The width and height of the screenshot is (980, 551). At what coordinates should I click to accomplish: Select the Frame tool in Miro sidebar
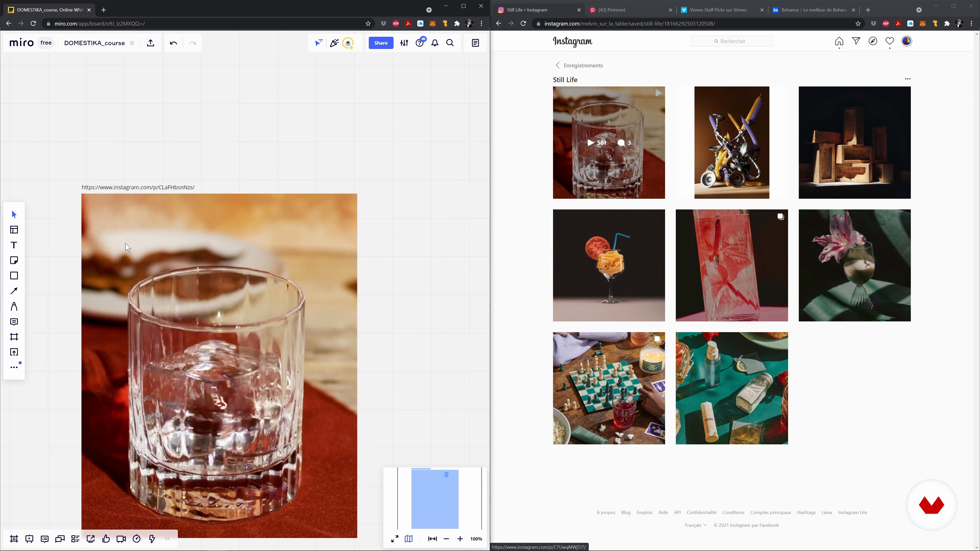[x=14, y=337]
